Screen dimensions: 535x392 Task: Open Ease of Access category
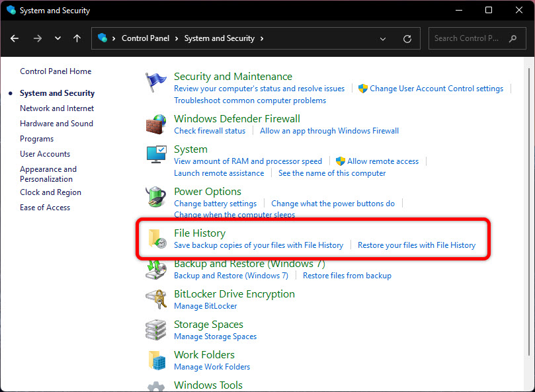point(45,208)
